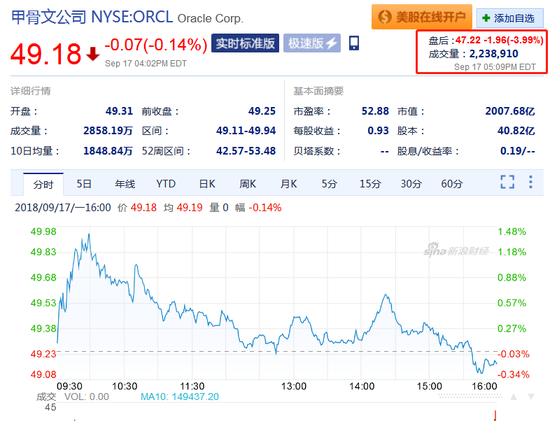
Task: Click the 49.98 top price axis label
Action: pyautogui.click(x=43, y=232)
